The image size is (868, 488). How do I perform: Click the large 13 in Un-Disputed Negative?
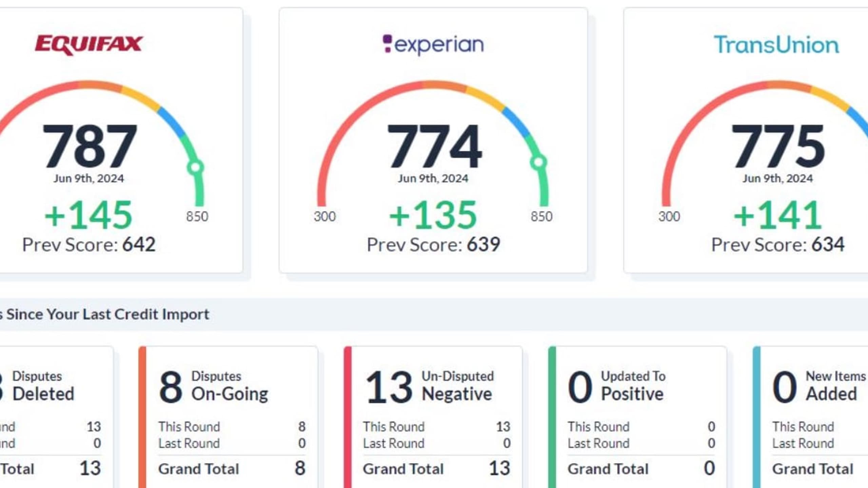pos(389,387)
